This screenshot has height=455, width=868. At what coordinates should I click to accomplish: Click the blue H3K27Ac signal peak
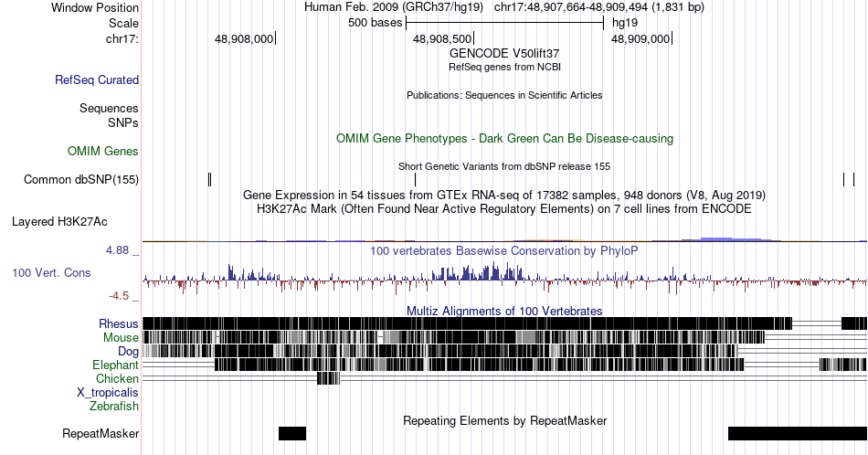point(734,239)
